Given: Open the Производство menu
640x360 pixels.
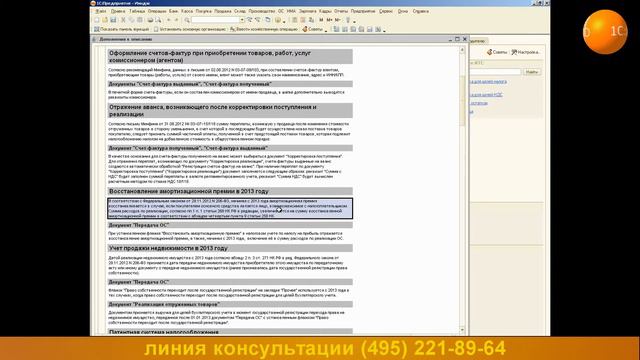Looking at the screenshot, I should pos(262,11).
